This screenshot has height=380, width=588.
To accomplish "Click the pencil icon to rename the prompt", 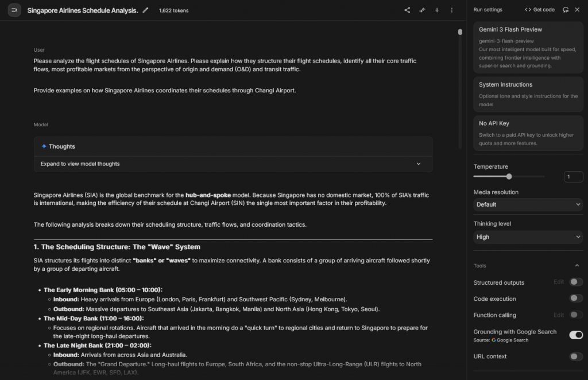I will 145,10.
